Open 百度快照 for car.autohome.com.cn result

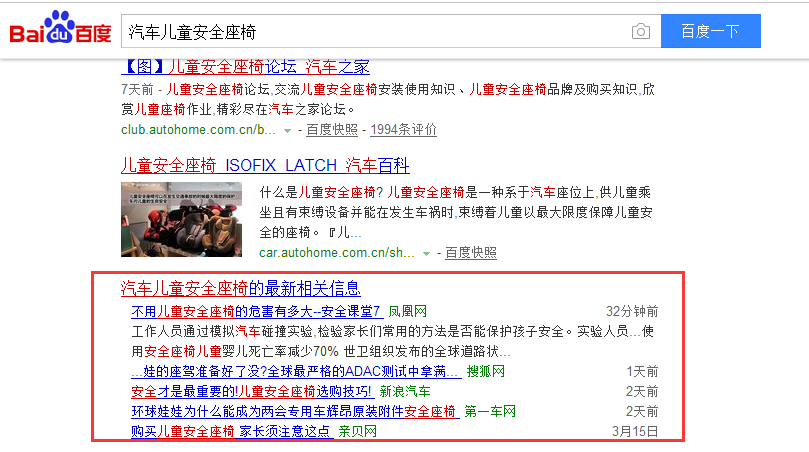[x=471, y=253]
